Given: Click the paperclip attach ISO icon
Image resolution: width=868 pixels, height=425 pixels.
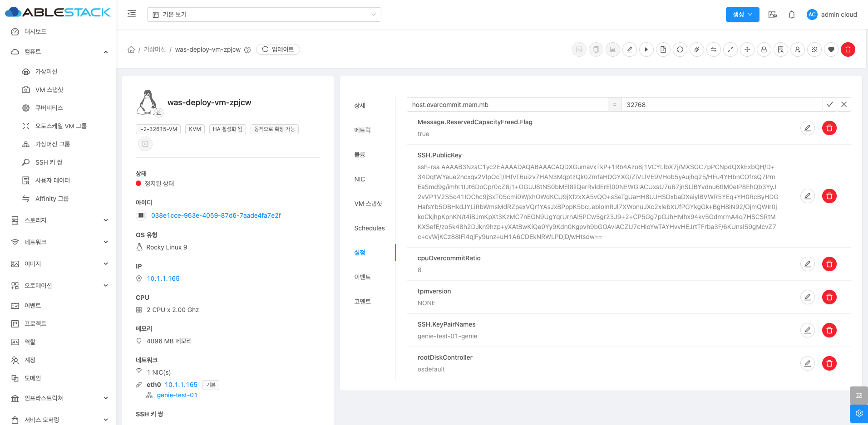Looking at the screenshot, I should (x=696, y=49).
